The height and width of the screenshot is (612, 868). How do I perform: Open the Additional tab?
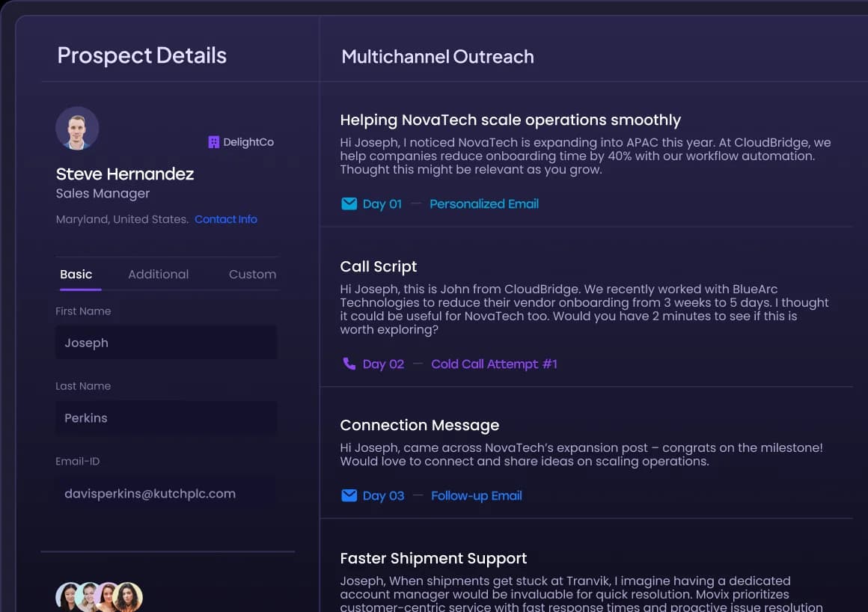point(158,275)
